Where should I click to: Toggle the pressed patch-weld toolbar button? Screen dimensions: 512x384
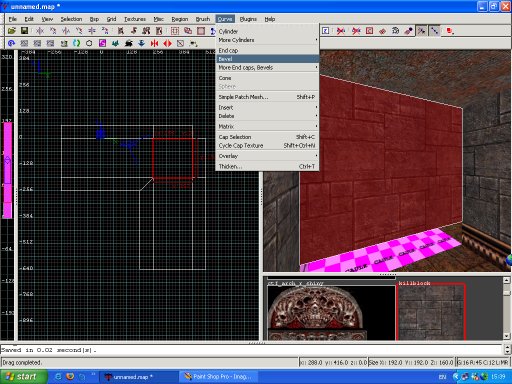[421, 31]
